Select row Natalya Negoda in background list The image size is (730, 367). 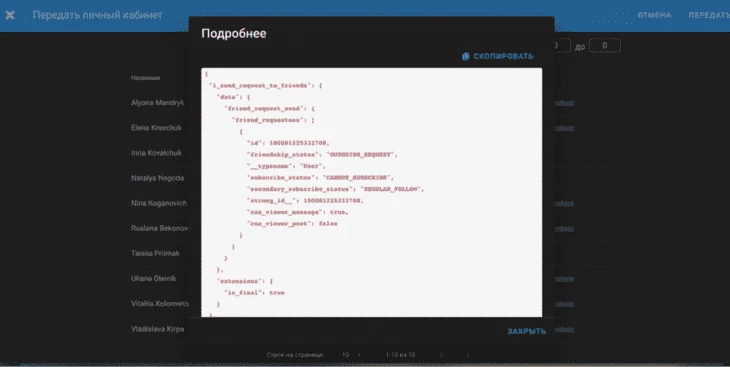click(157, 178)
